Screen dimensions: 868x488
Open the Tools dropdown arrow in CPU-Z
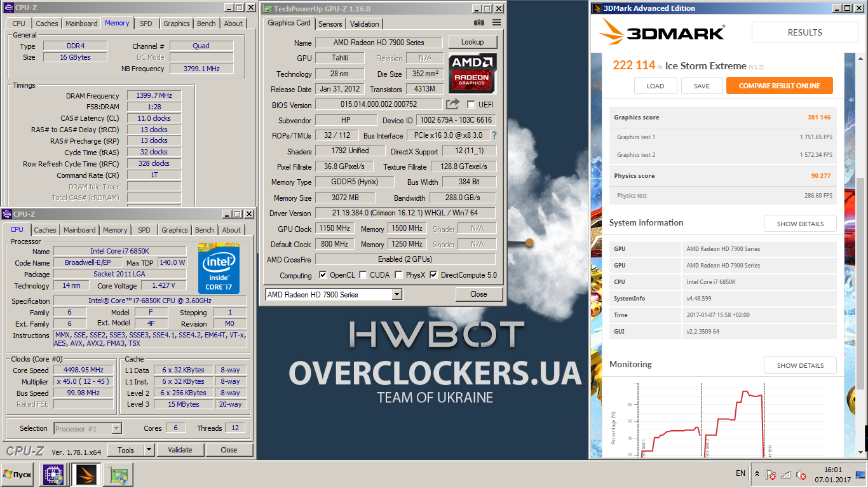(x=149, y=450)
